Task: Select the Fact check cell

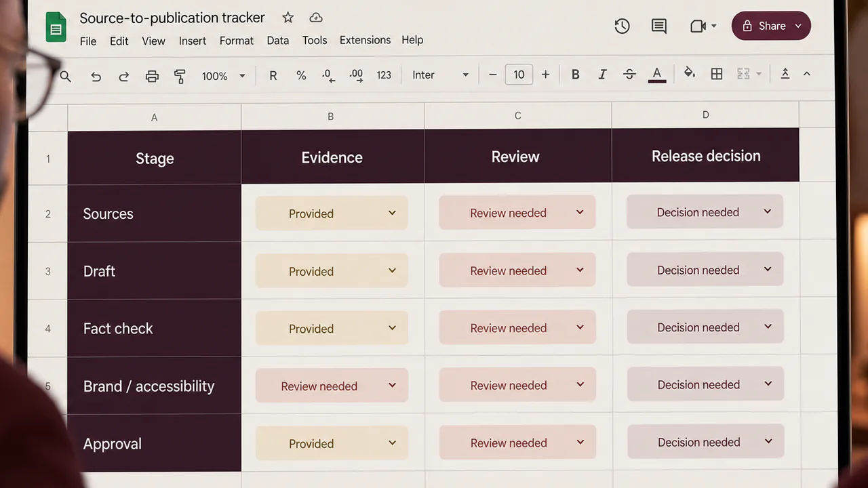Action: pyautogui.click(x=155, y=329)
